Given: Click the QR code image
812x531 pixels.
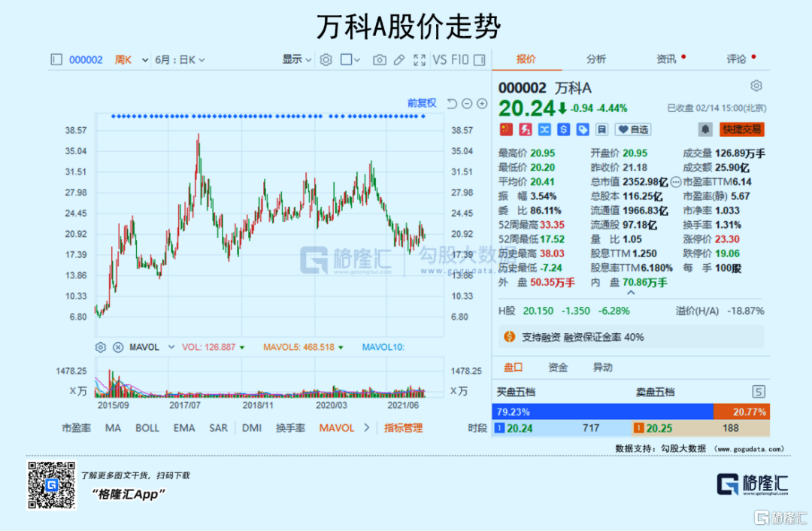Looking at the screenshot, I should coord(51,485).
